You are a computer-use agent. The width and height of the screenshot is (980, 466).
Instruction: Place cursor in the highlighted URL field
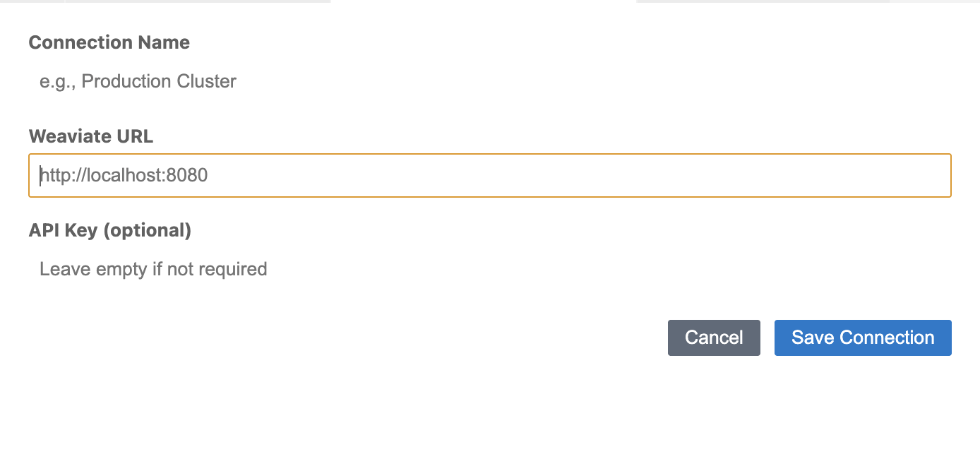point(489,176)
